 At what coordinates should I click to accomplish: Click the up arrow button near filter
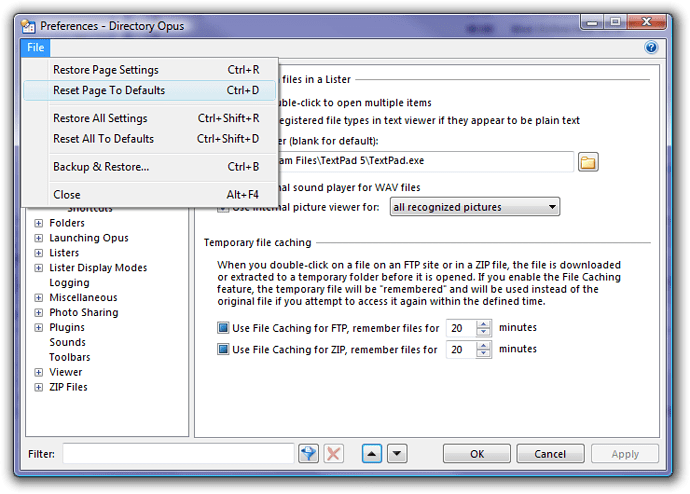[371, 453]
